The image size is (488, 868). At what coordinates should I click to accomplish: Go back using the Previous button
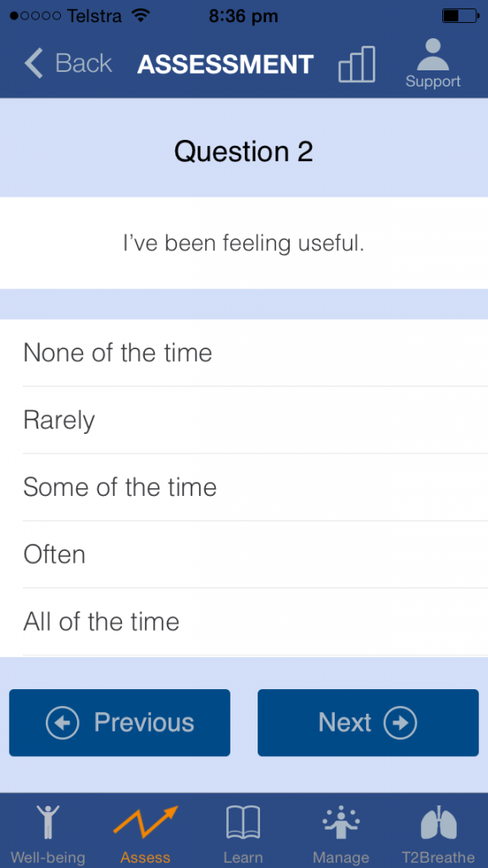[x=119, y=722]
